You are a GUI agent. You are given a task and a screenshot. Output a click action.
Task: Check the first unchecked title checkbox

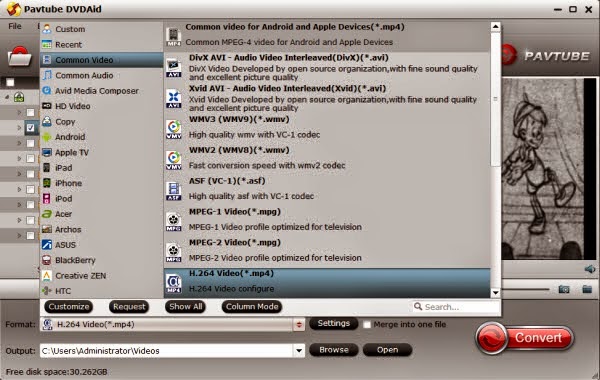31,113
